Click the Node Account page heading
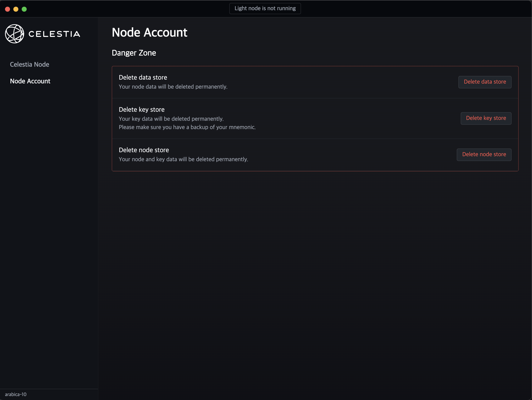This screenshot has width=532, height=400. click(149, 33)
